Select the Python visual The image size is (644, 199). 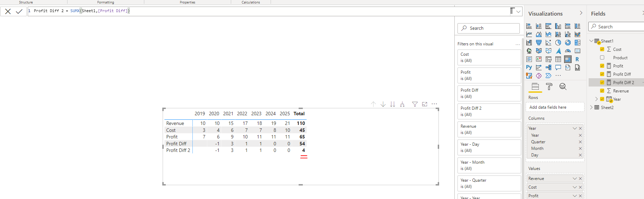[x=529, y=67]
